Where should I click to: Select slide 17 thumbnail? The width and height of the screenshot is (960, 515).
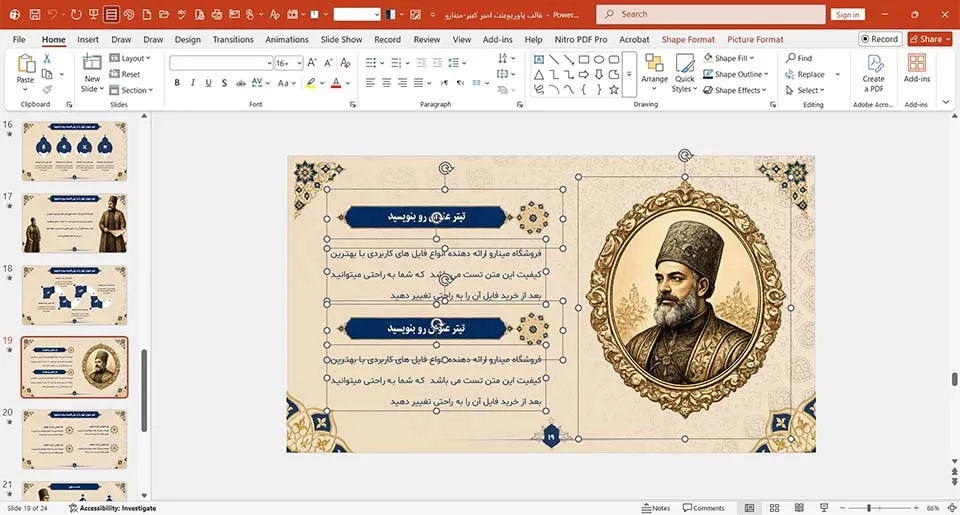(x=75, y=224)
